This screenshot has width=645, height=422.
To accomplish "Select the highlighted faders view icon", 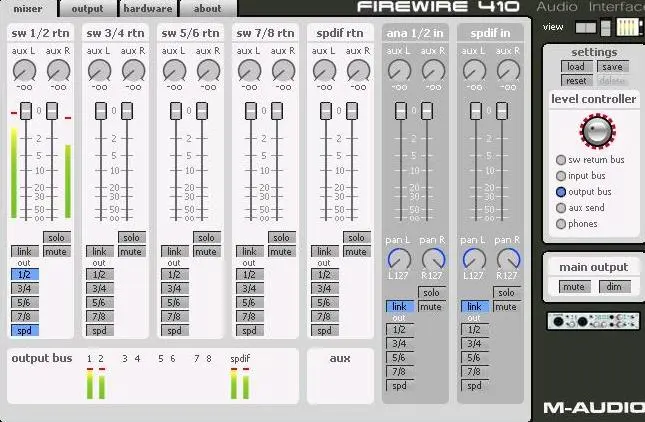I will point(628,28).
